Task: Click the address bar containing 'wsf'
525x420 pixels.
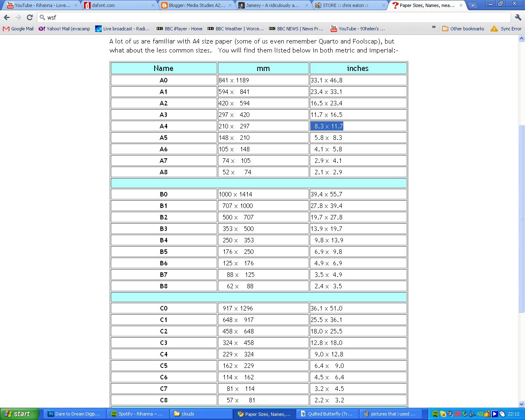Action: [274, 18]
